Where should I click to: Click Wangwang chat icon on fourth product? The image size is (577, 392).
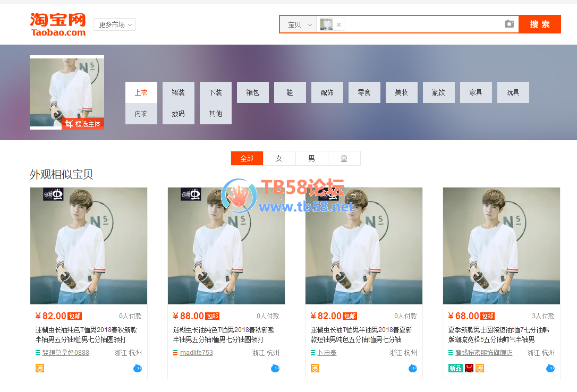[x=550, y=368]
